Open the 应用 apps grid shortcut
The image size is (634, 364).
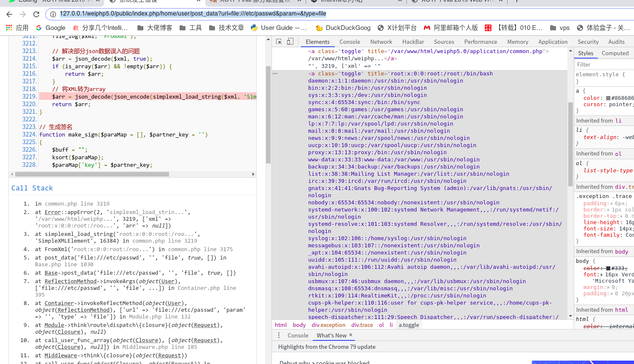(17, 28)
